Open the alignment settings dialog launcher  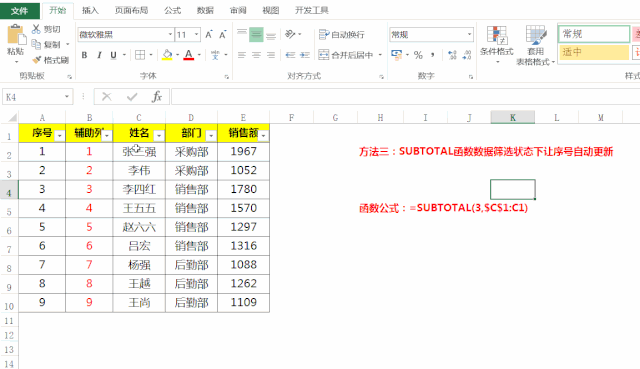(x=381, y=76)
